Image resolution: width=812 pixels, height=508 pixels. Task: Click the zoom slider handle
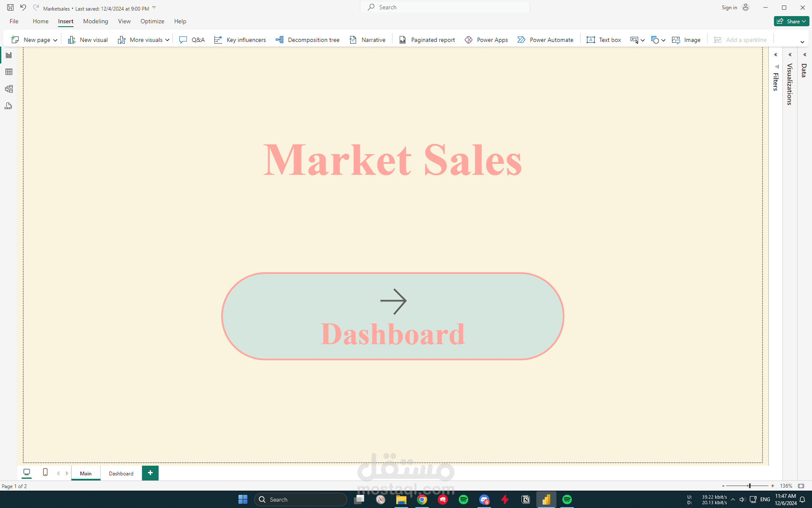[x=749, y=486]
